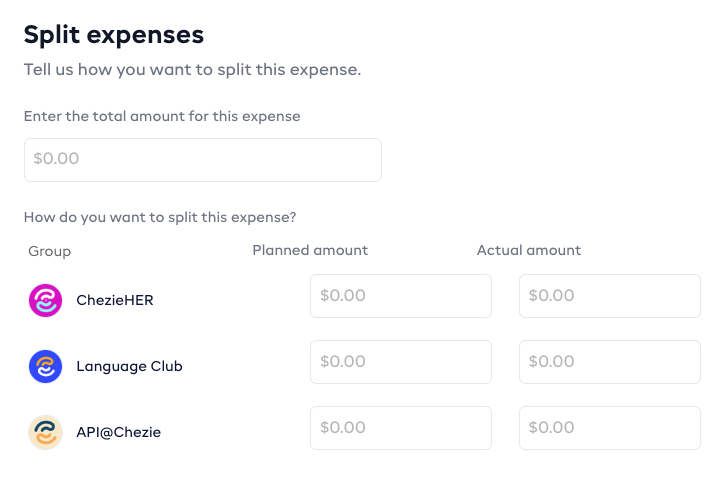Image resolution: width=724 pixels, height=482 pixels.
Task: Click the API@Chezie beige group icon
Action: [45, 432]
